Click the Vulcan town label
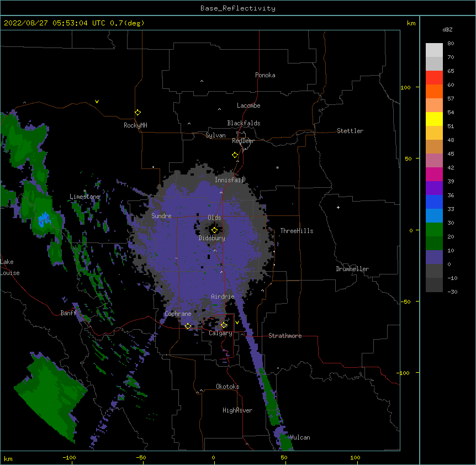The width and height of the screenshot is (476, 465). point(300,437)
